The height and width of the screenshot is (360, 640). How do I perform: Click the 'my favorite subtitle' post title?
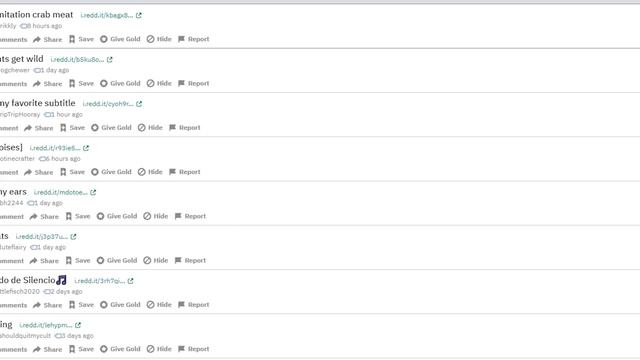38,103
